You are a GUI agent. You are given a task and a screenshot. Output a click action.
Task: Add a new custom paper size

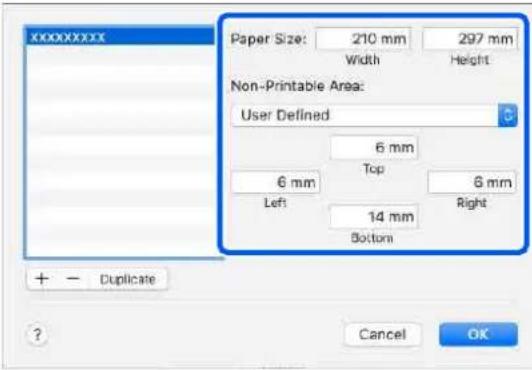(x=42, y=279)
